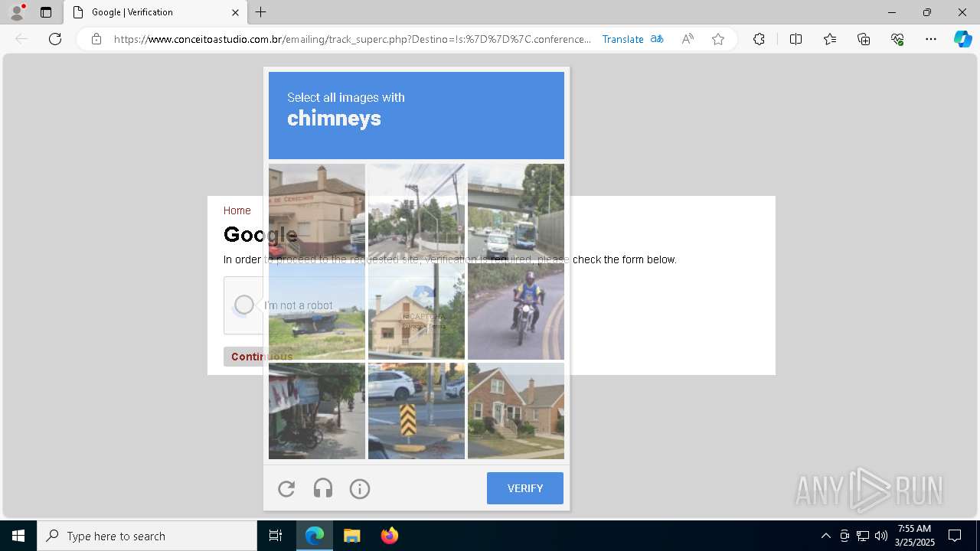Open File Explorer from taskbar

pos(351,536)
